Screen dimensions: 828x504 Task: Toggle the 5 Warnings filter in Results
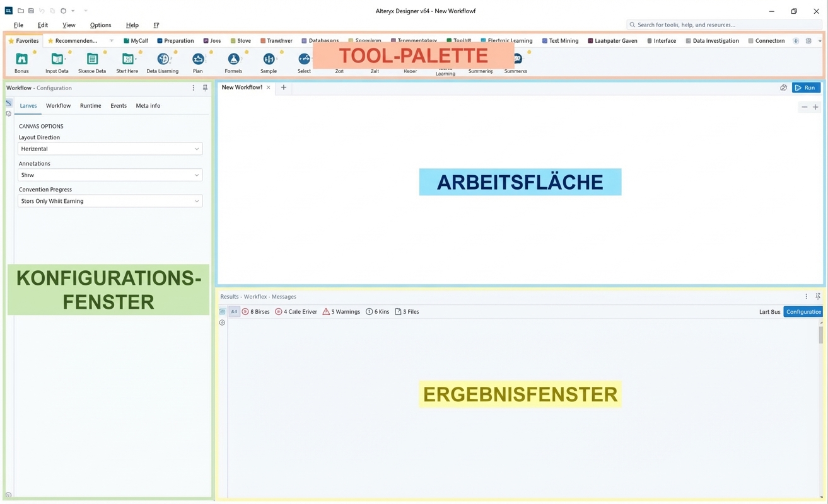[341, 311]
